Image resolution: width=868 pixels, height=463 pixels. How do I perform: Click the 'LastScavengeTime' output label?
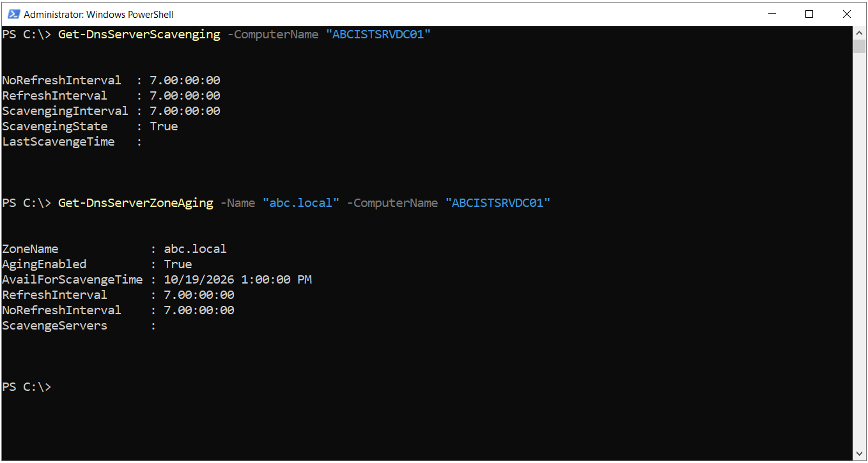tap(58, 142)
